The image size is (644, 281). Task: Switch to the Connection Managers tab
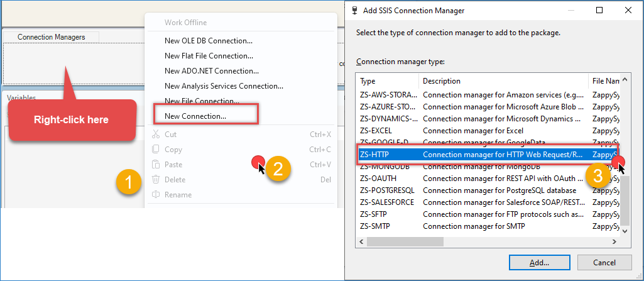pyautogui.click(x=51, y=37)
